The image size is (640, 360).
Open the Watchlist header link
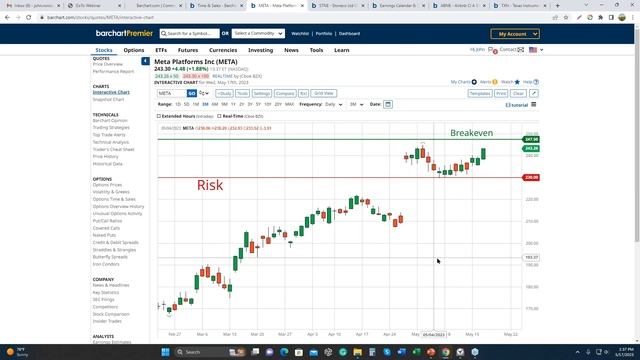click(300, 33)
